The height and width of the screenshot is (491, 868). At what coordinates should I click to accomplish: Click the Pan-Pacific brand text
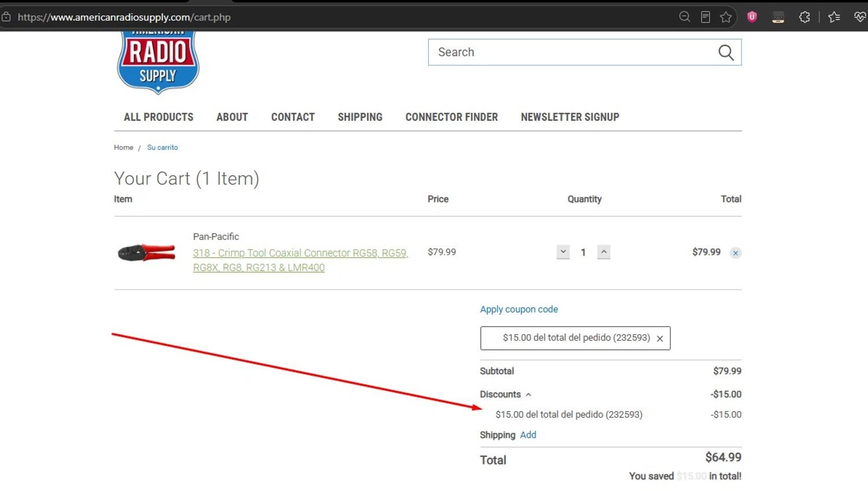(x=216, y=237)
